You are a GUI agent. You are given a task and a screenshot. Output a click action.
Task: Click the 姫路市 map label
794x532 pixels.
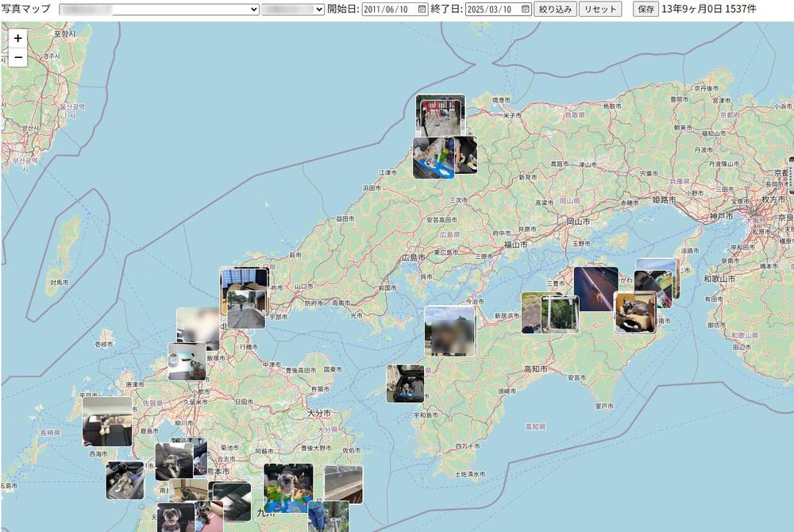click(x=664, y=200)
